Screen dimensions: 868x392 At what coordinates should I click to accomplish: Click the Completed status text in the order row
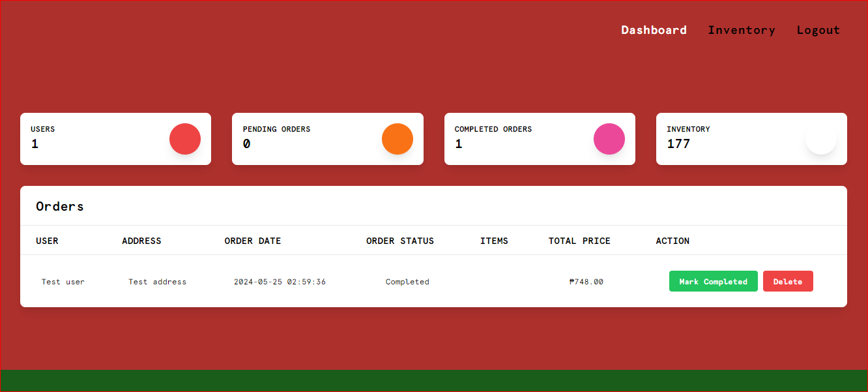point(407,281)
